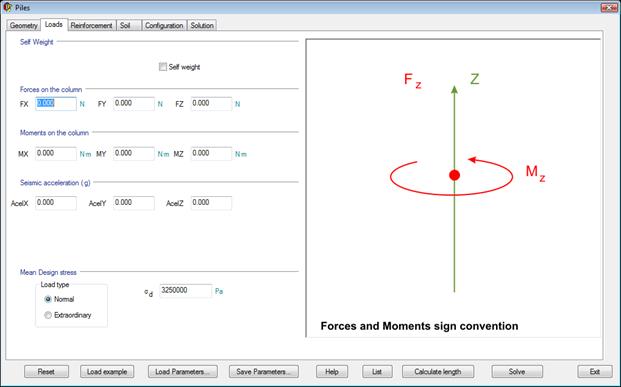This screenshot has width=621, height=387.
Task: Click the Moments on the column heading
Action: [54, 133]
